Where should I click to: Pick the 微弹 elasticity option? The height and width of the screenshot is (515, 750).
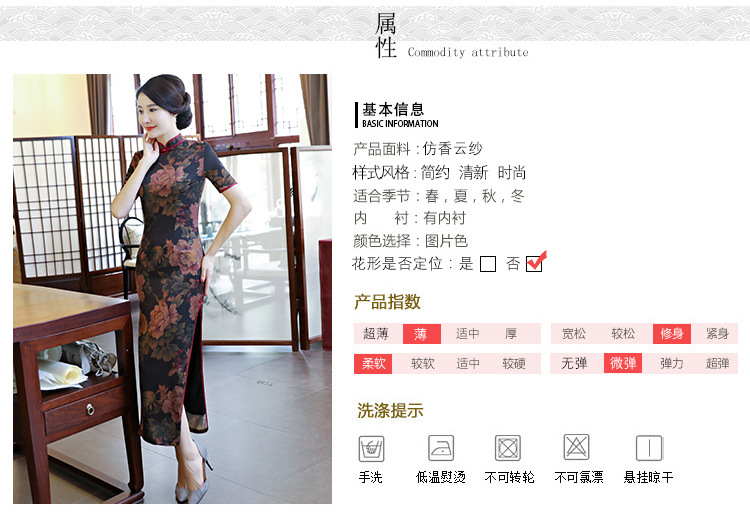623,363
